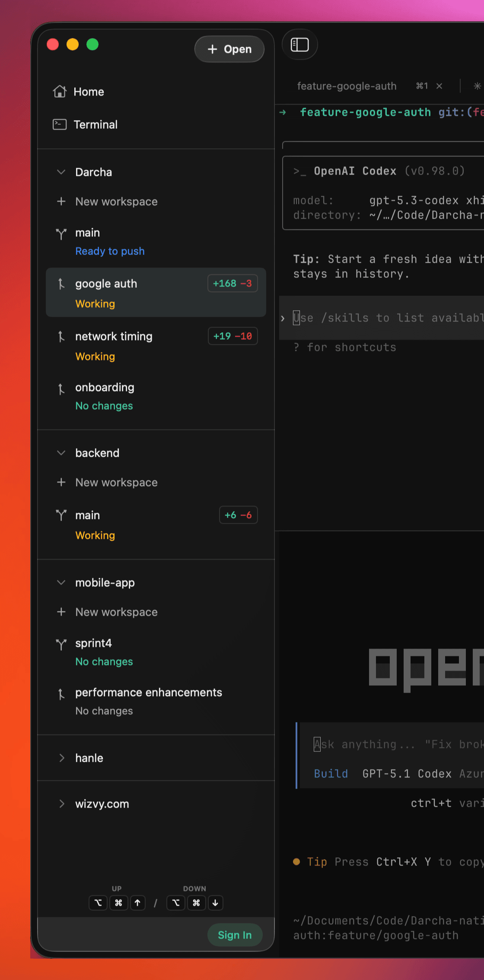
Task: Click the Ask anything input field
Action: (x=392, y=744)
